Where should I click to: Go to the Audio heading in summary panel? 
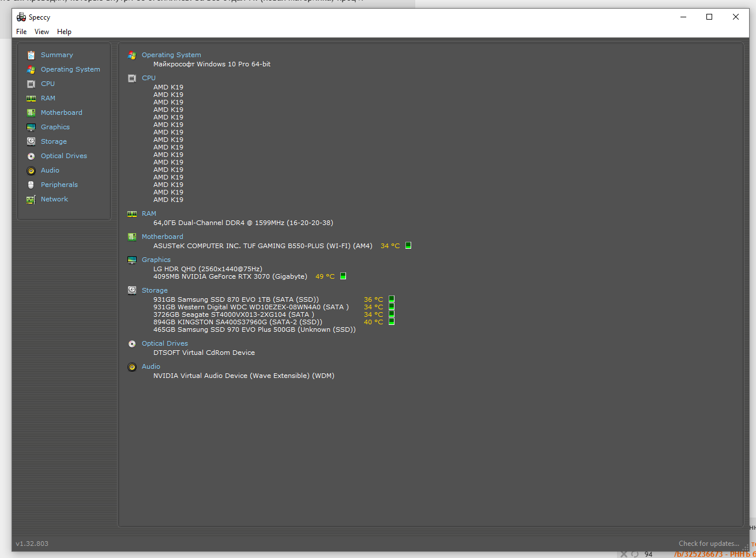click(x=151, y=366)
